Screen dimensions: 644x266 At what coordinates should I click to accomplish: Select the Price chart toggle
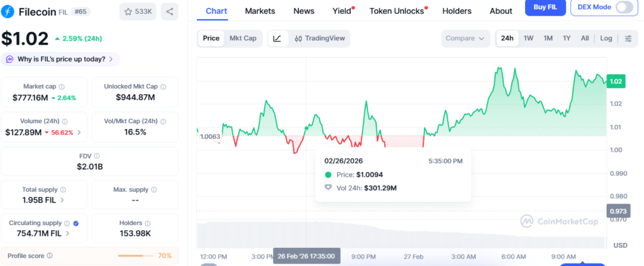pyautogui.click(x=211, y=38)
